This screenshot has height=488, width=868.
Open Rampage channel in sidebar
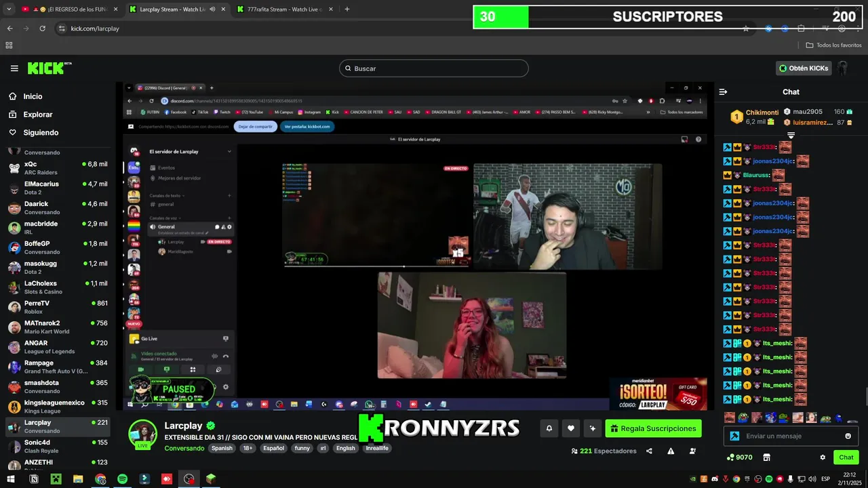58,367
